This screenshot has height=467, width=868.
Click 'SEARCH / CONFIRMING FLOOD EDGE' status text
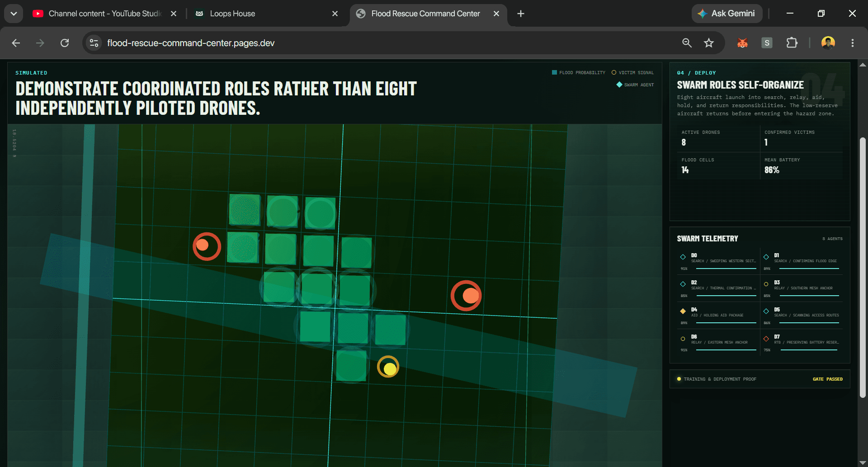[805, 261]
